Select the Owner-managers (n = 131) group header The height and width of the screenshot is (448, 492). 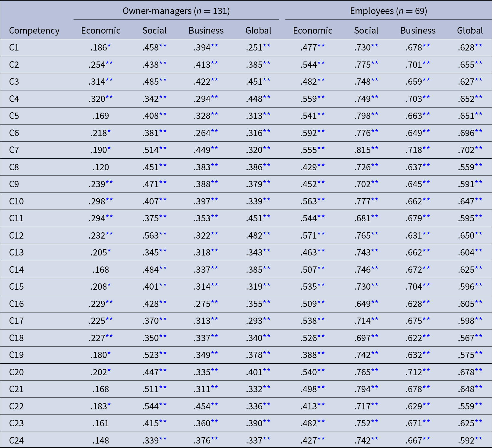point(176,11)
